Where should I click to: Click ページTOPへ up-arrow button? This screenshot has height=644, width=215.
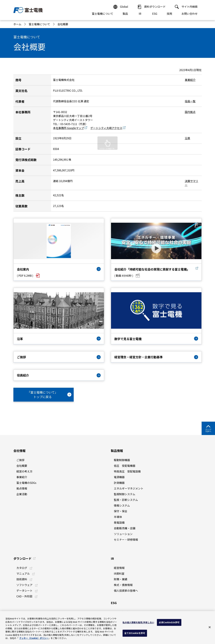208,428
